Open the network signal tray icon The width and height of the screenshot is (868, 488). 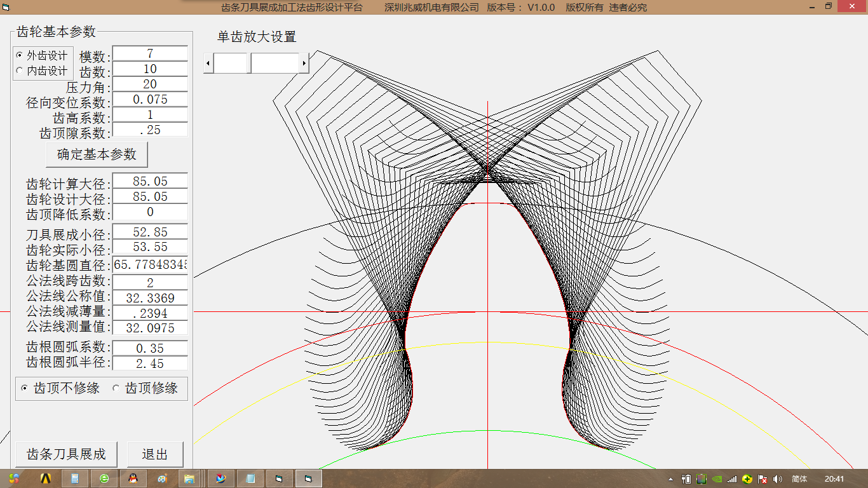coord(732,479)
